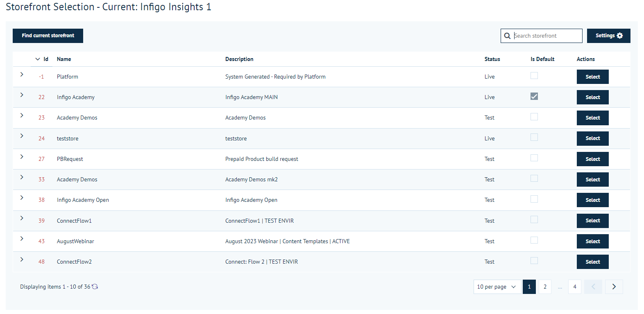This screenshot has height=314, width=644.
Task: Expand the ConnectFlow2 row
Action: click(22, 260)
